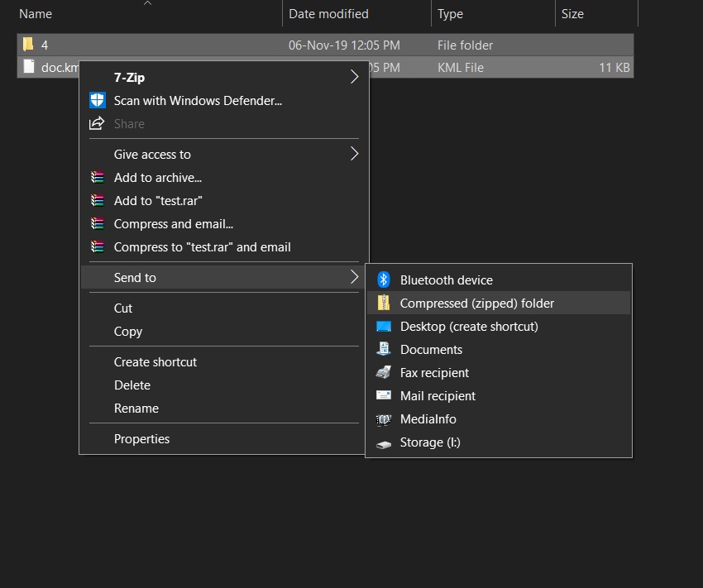The height and width of the screenshot is (588, 703).
Task: Choose Add to archive...
Action: point(224,178)
